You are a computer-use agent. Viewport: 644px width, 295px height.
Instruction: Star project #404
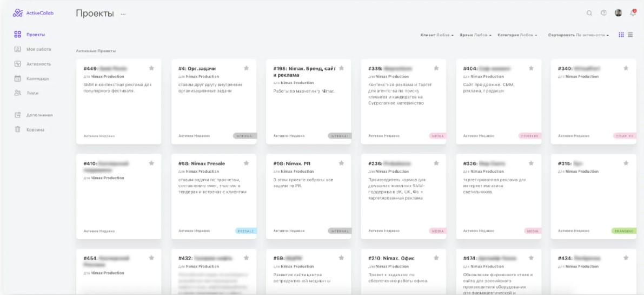pyautogui.click(x=531, y=68)
